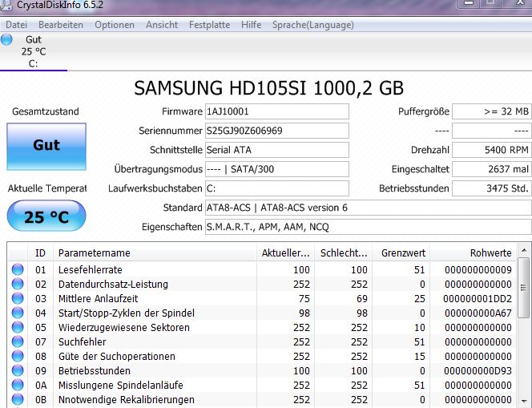Click the SMART list scrollbar thumb
The width and height of the screenshot is (532, 408).
coord(524,288)
